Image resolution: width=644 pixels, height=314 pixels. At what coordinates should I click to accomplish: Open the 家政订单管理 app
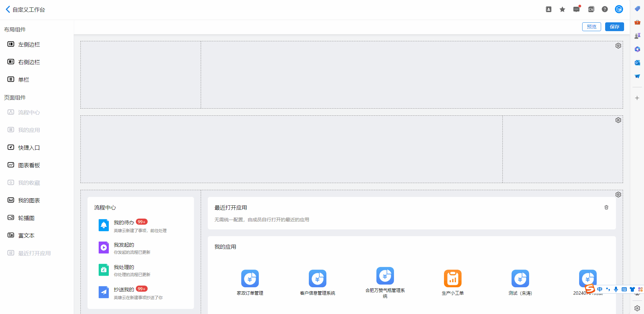[250, 279]
